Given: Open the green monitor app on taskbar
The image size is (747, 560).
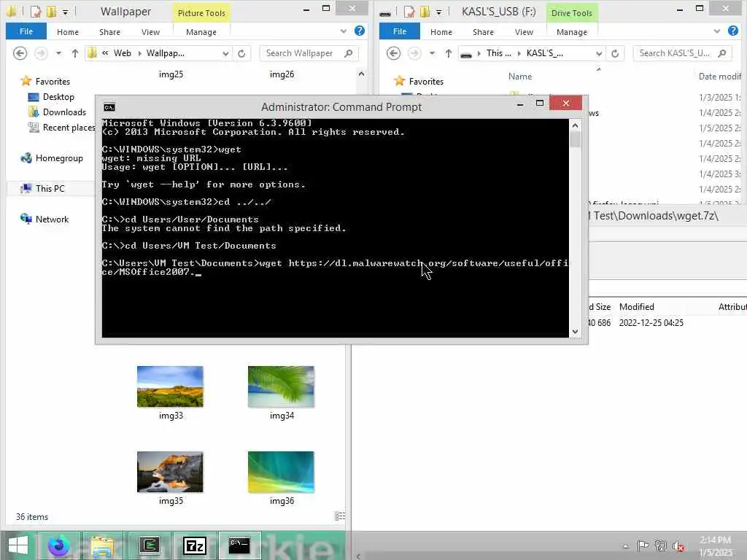Looking at the screenshot, I should (149, 545).
